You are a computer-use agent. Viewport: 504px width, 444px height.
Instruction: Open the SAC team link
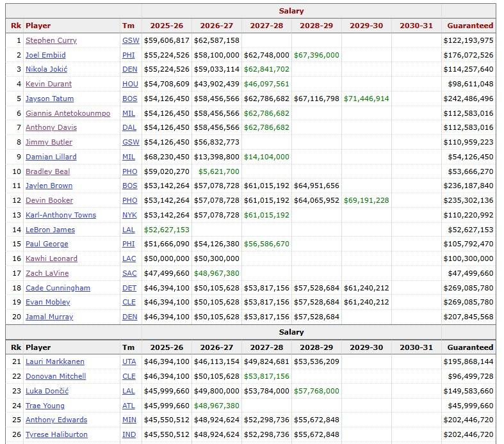click(129, 273)
